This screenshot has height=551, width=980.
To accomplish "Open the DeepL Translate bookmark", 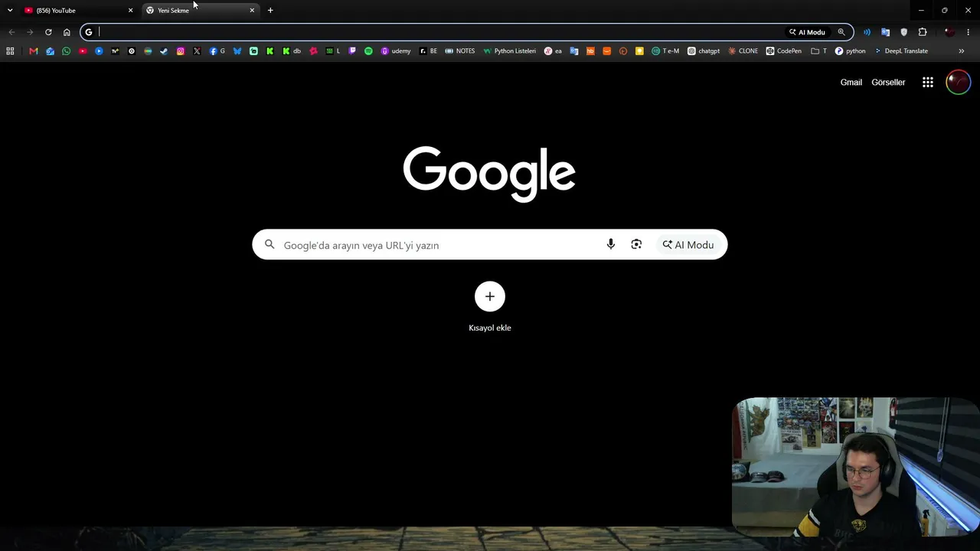I will pyautogui.click(x=901, y=51).
